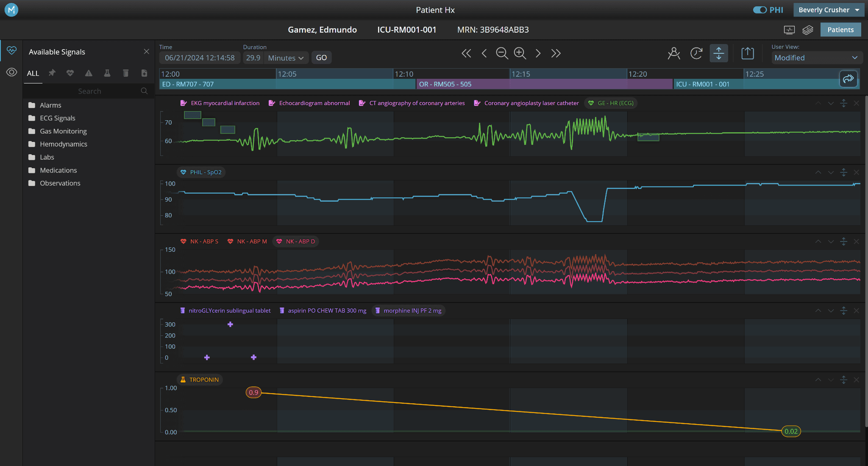This screenshot has width=868, height=466.
Task: Jump far forward with double-right chevrons
Action: (x=556, y=53)
